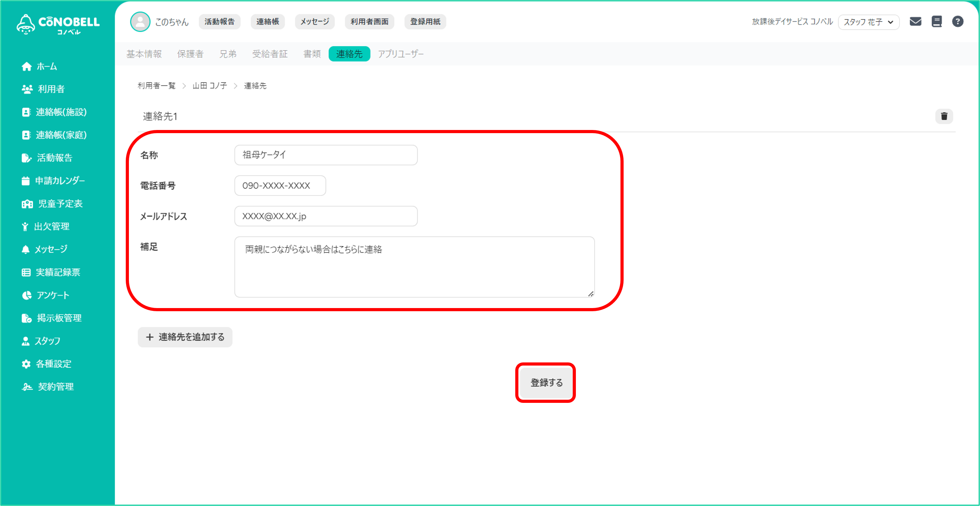Focus the メールアドレス input field
The image size is (980, 506).
[326, 216]
